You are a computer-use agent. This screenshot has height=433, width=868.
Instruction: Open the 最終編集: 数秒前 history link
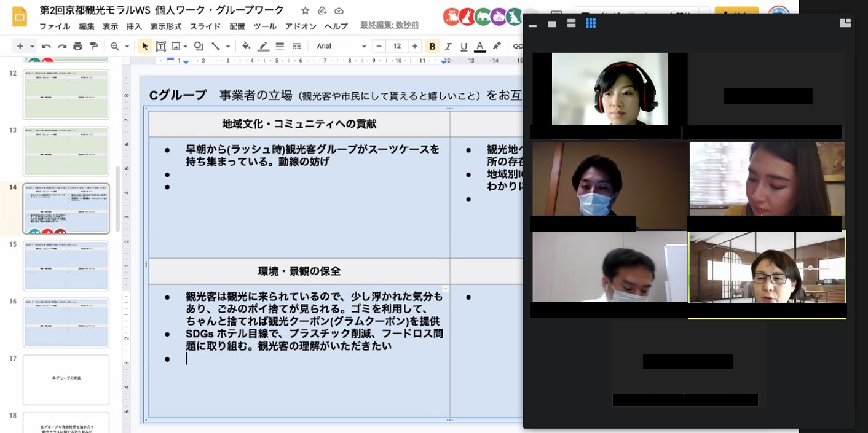click(x=389, y=25)
